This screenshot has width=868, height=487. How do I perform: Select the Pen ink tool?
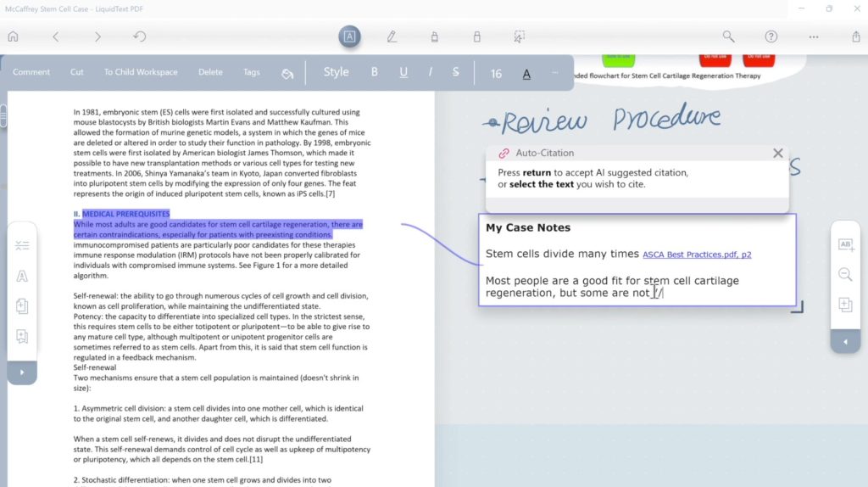pos(392,36)
